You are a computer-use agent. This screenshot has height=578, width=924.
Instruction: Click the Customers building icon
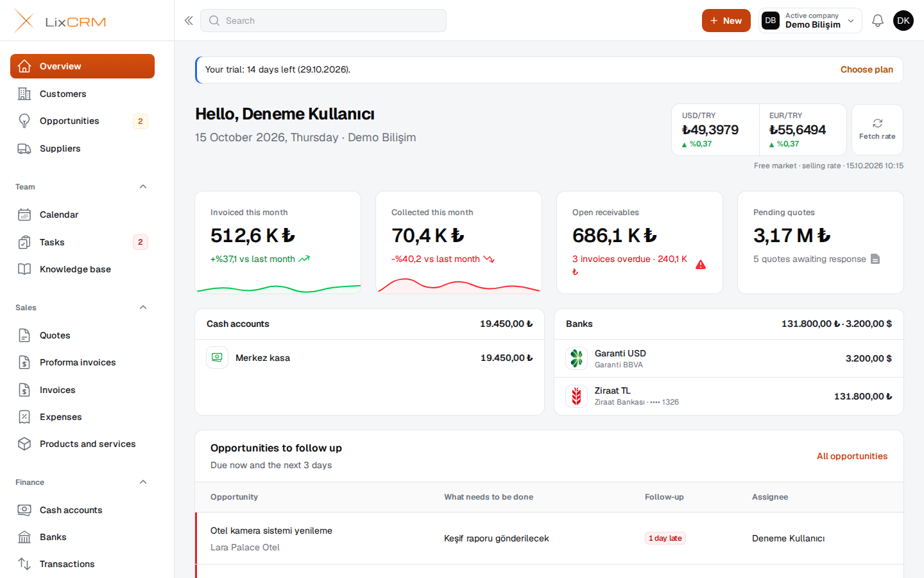24,94
